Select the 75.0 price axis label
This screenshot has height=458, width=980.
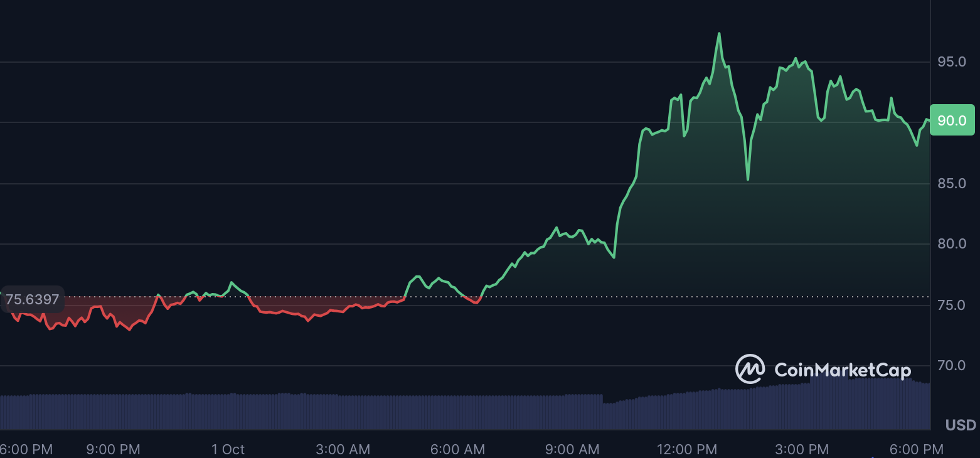coord(952,305)
